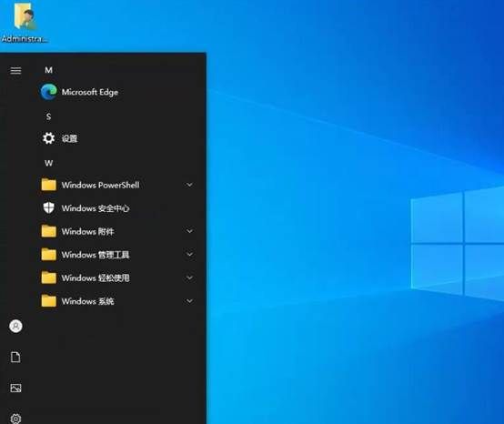
Task: Select the 设置 text label
Action: pos(69,138)
